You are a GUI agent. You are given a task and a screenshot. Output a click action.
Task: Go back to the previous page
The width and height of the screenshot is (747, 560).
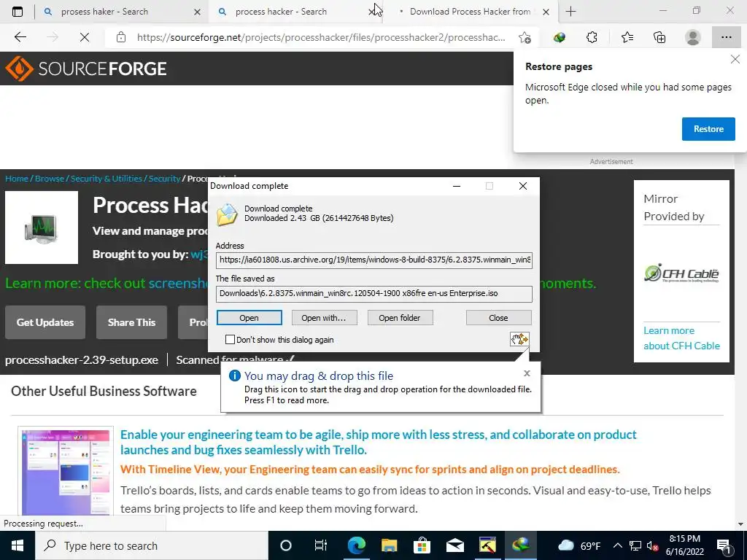coord(20,37)
